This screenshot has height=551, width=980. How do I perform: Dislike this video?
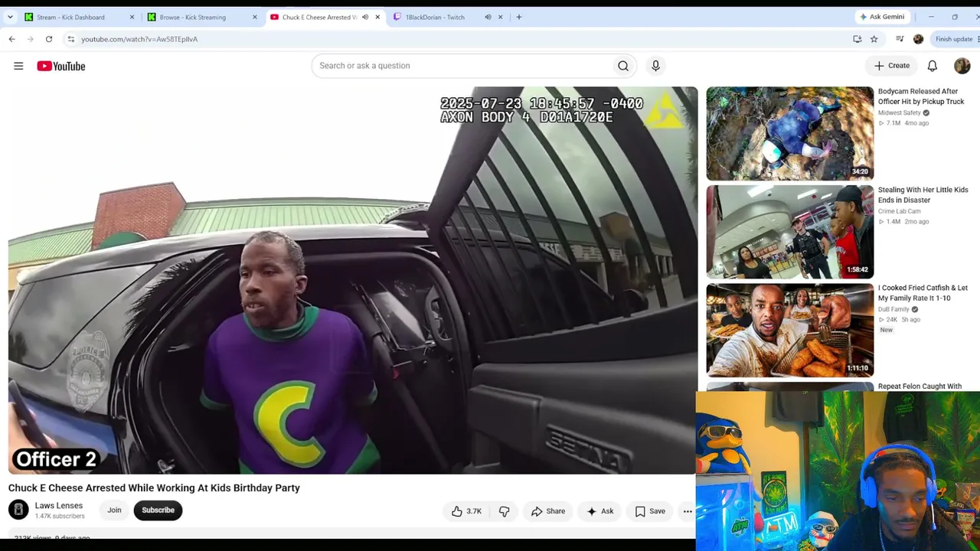coord(504,511)
